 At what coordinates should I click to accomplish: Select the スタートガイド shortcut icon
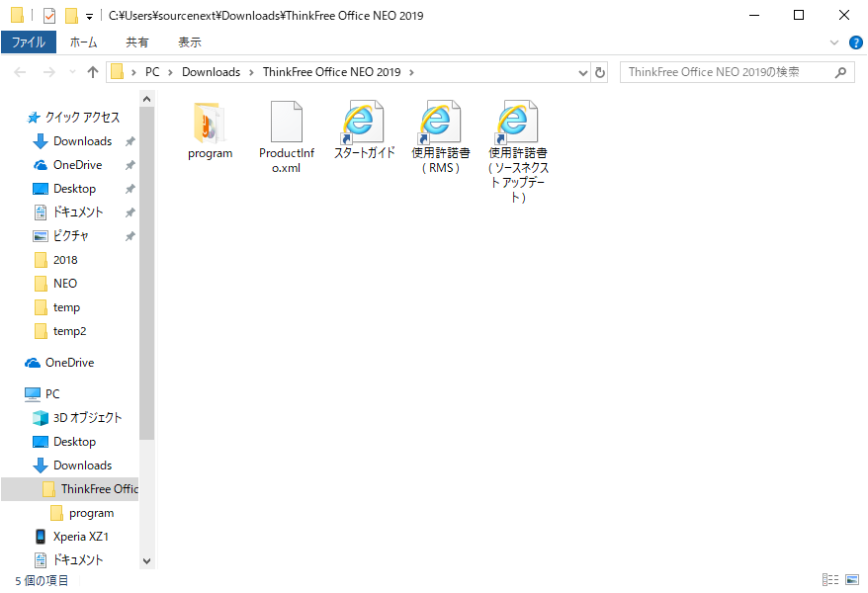363,123
